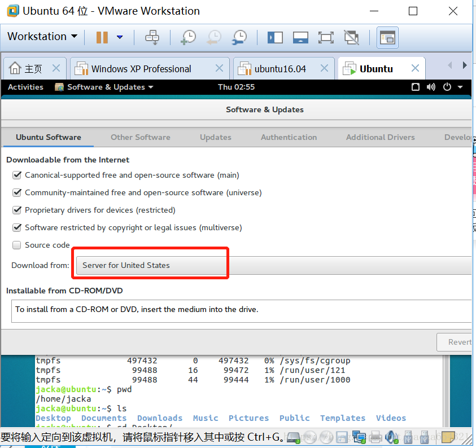Image resolution: width=476 pixels, height=448 pixels.
Task: Open the Developer Options tab
Action: (x=458, y=137)
